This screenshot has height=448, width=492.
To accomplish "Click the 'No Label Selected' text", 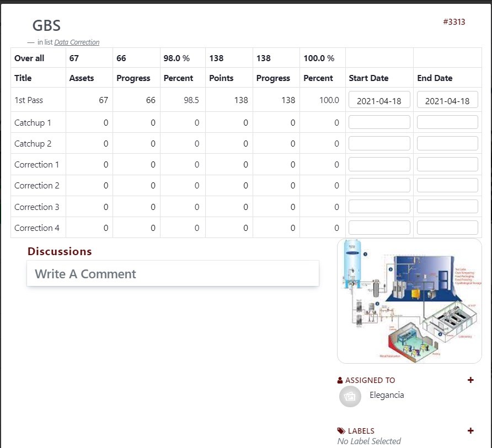I will point(369,441).
